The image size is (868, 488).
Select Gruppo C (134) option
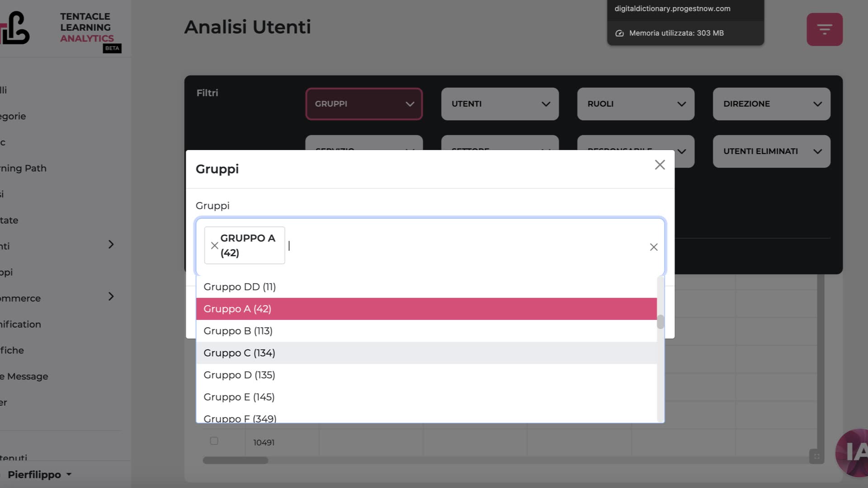pyautogui.click(x=239, y=353)
